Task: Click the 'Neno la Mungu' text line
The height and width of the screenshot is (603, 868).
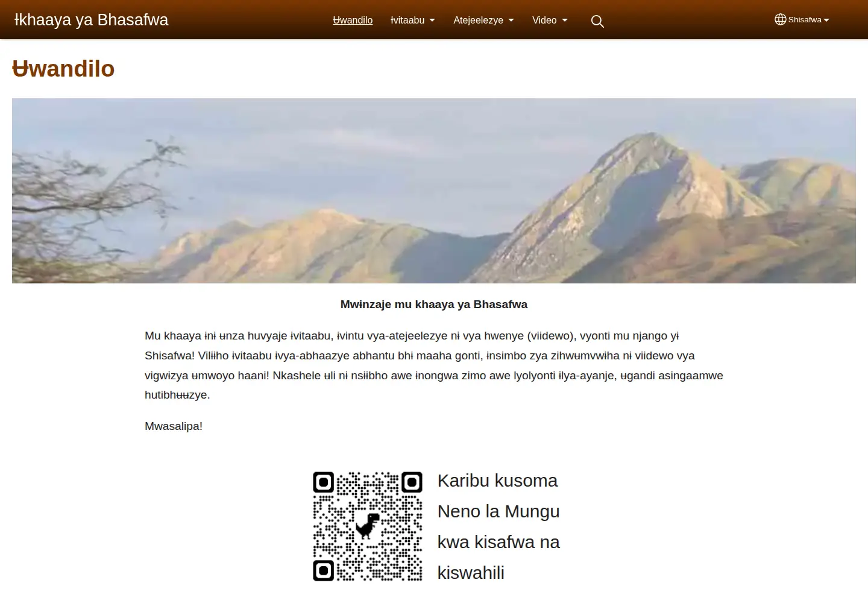Action: click(498, 511)
